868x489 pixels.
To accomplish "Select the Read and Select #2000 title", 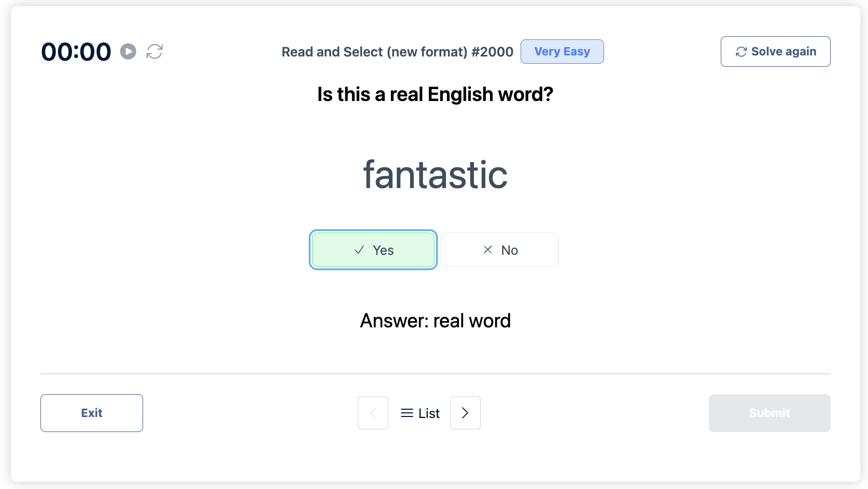I will tap(397, 52).
